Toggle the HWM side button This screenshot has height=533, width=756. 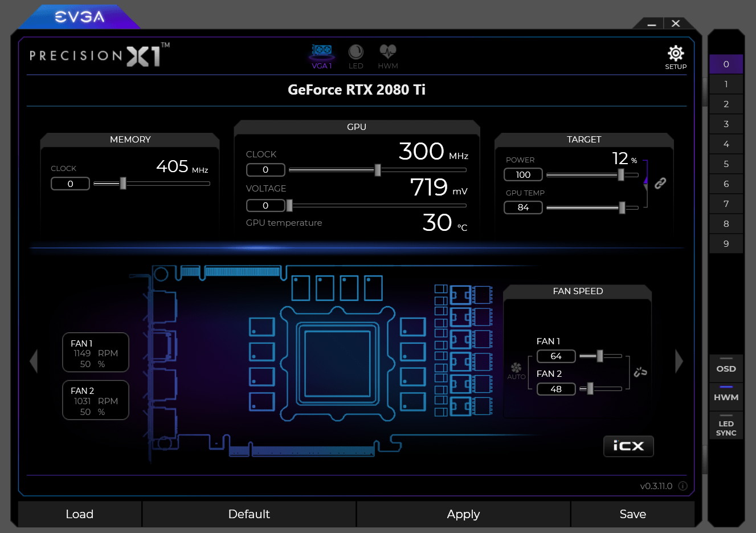tap(726, 396)
